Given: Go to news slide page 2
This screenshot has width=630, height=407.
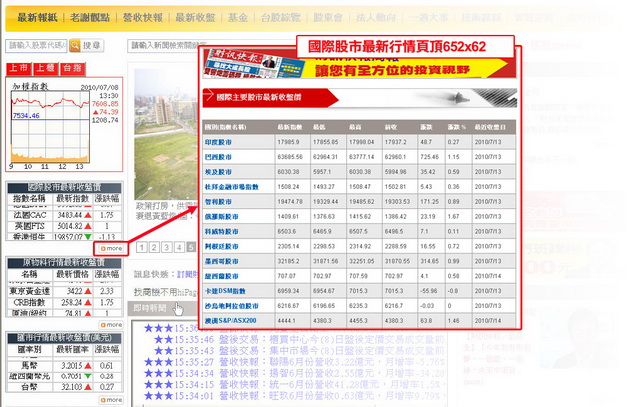Looking at the screenshot, I should pyautogui.click(x=154, y=247).
